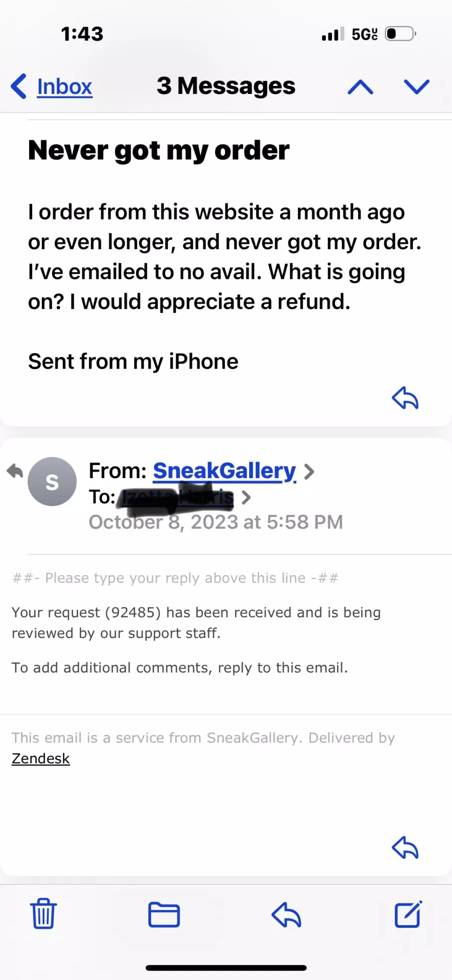This screenshot has width=452, height=980.
Task: Expand the chevron next to the recipient
Action: (246, 497)
